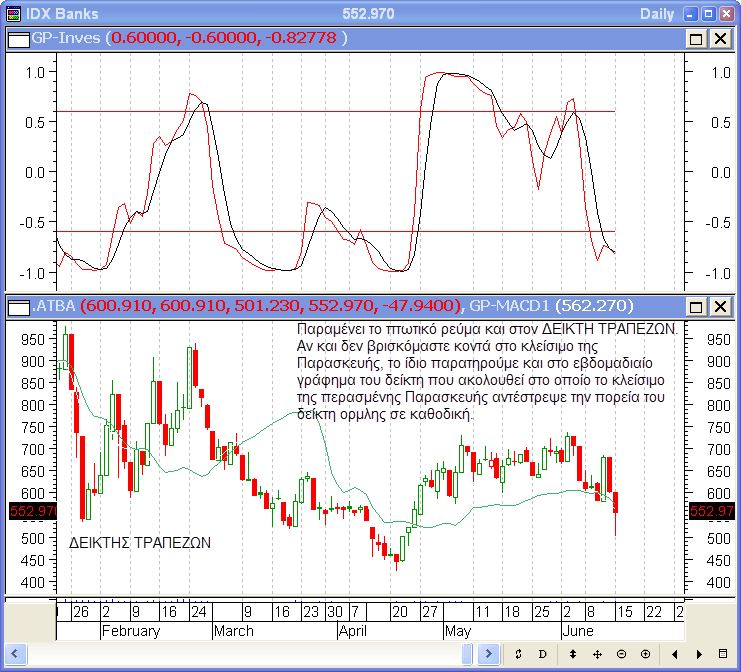Click the refresh/rescale arrows icon in bottom toolbar
The height and width of the screenshot is (672, 741).
coord(518,654)
